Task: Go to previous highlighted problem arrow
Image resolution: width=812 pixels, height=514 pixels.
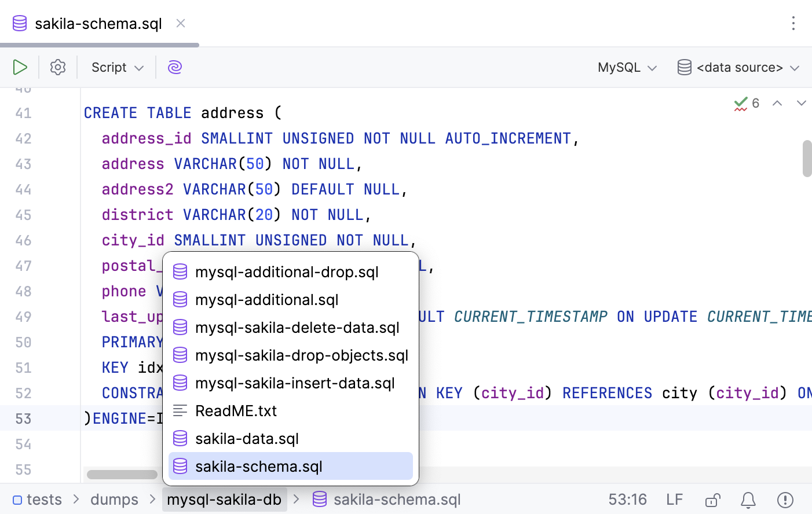Action: (777, 104)
